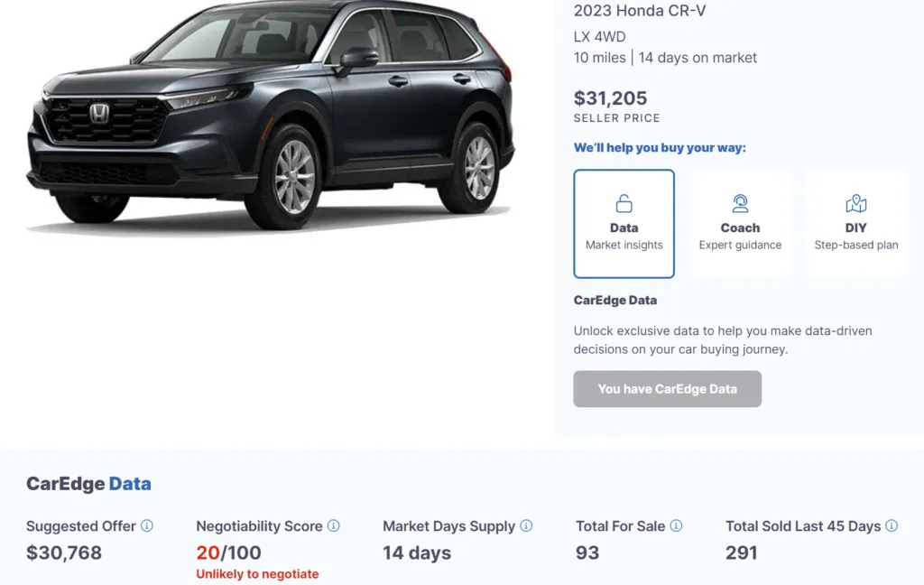Screen dimensions: 924x585
Task: Click the padlock icon on Data card
Action: pyautogui.click(x=624, y=203)
